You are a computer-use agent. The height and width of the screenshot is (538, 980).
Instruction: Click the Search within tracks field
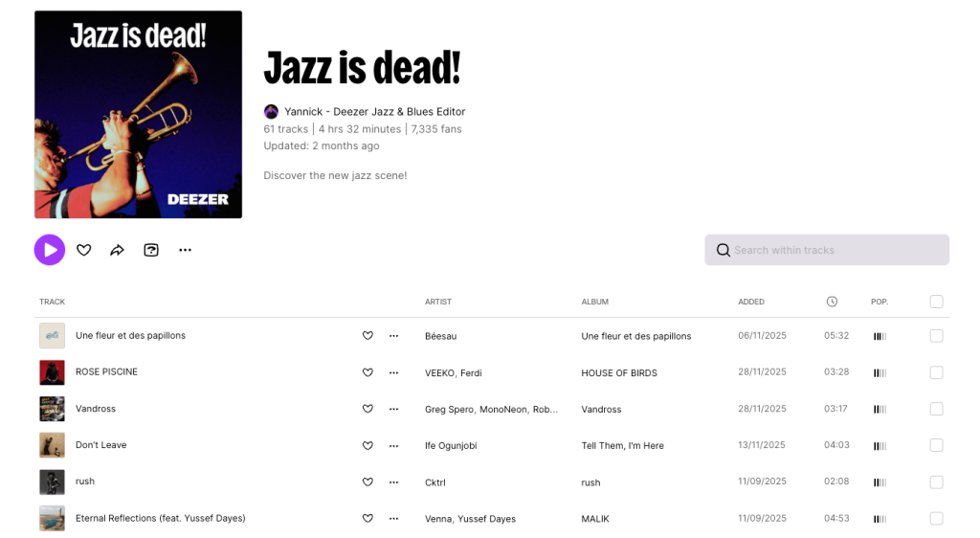coord(827,250)
